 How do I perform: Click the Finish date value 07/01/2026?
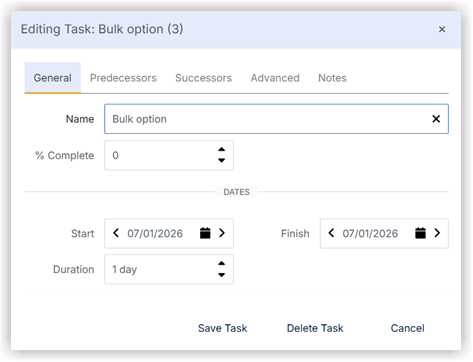[x=370, y=233]
